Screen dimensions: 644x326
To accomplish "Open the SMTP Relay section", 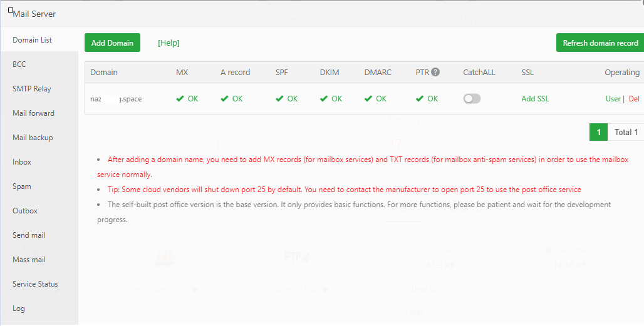I will pos(32,89).
